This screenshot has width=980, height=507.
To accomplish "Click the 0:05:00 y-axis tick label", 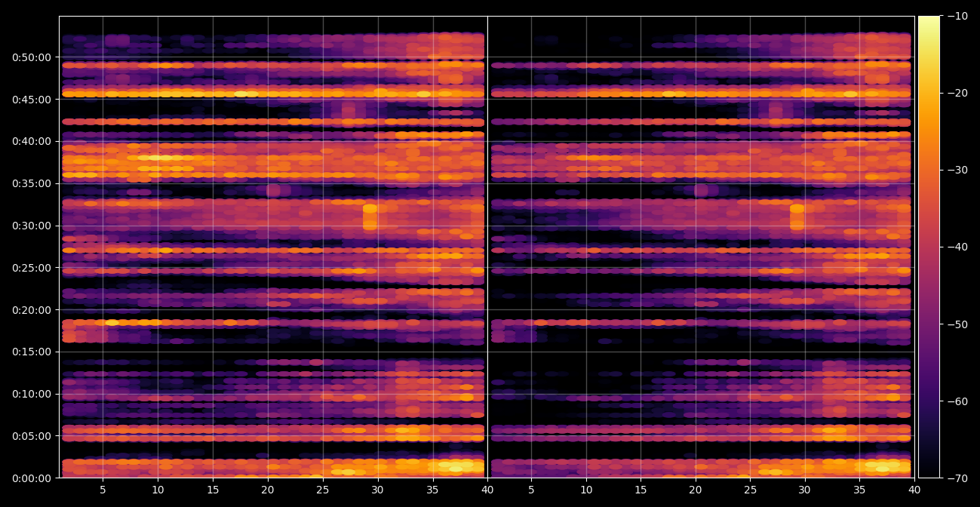I will [x=32, y=436].
